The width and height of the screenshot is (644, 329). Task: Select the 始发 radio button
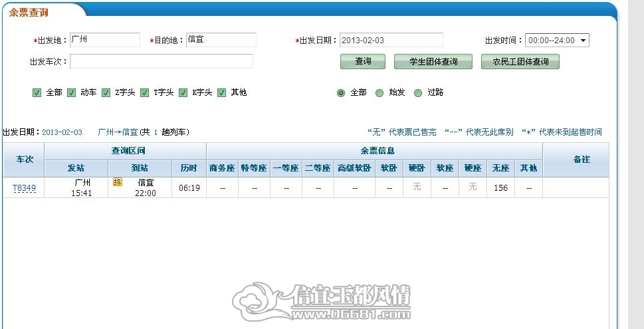[x=379, y=93]
